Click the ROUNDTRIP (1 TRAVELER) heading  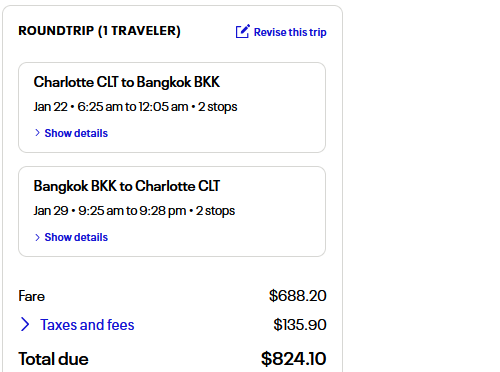pyautogui.click(x=99, y=31)
